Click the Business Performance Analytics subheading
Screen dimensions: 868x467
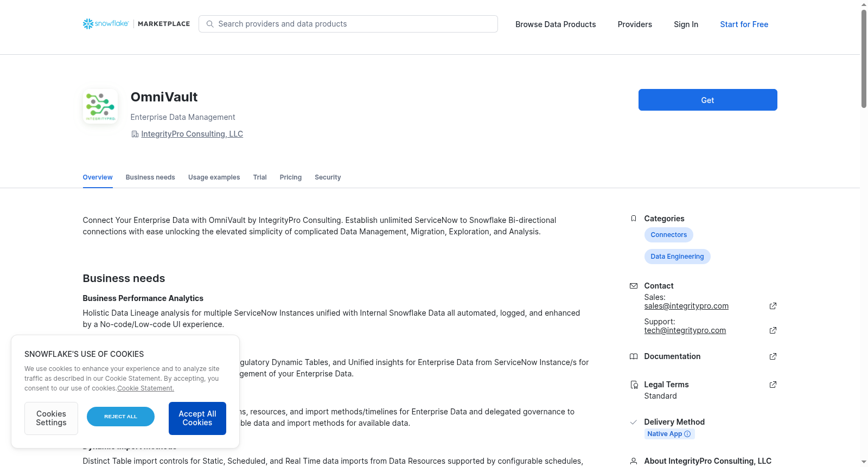coord(143,298)
